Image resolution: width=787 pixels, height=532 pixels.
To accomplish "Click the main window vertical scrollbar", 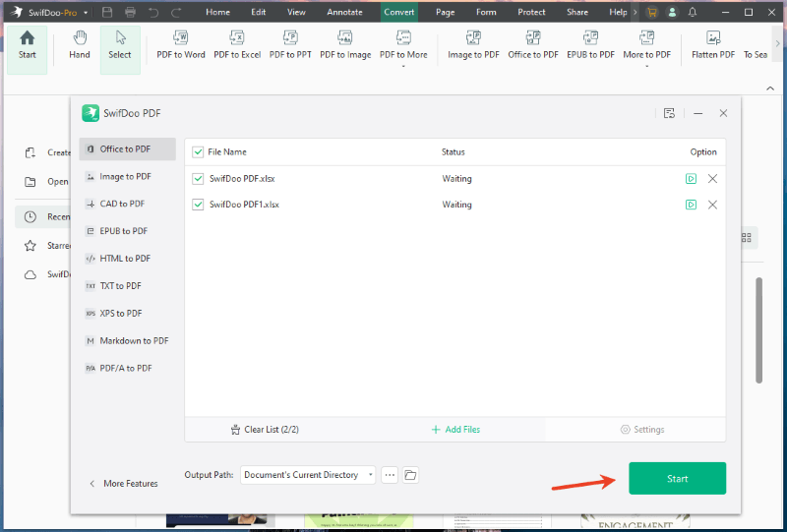I will 758,330.
